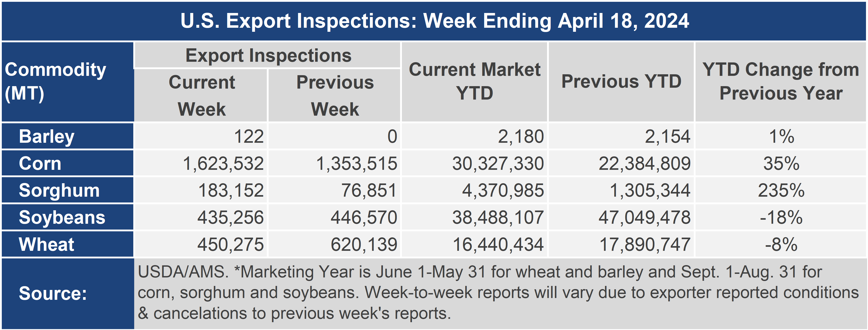
Task: Select Soybeans previous YTD value 47,049,478
Action: click(x=645, y=217)
